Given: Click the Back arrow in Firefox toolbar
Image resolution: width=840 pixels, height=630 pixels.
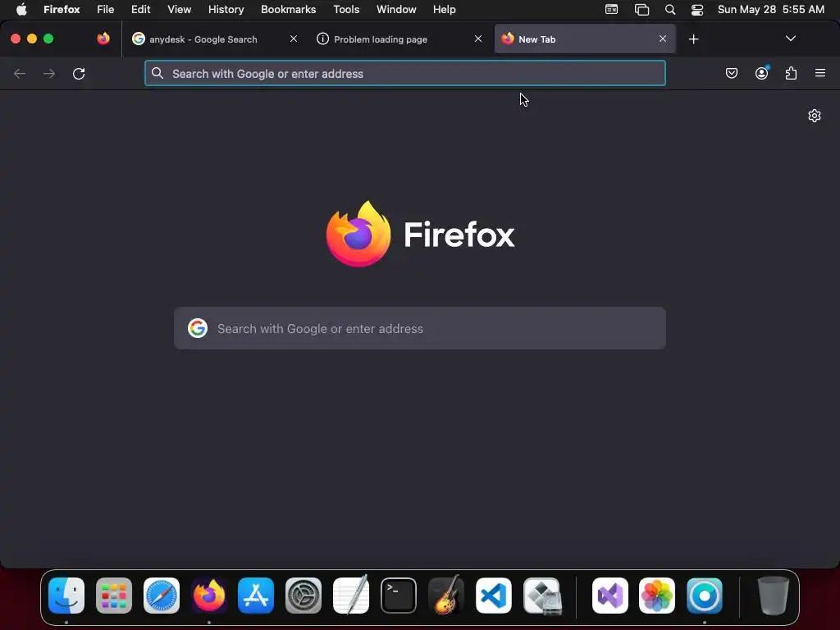Looking at the screenshot, I should (20, 73).
